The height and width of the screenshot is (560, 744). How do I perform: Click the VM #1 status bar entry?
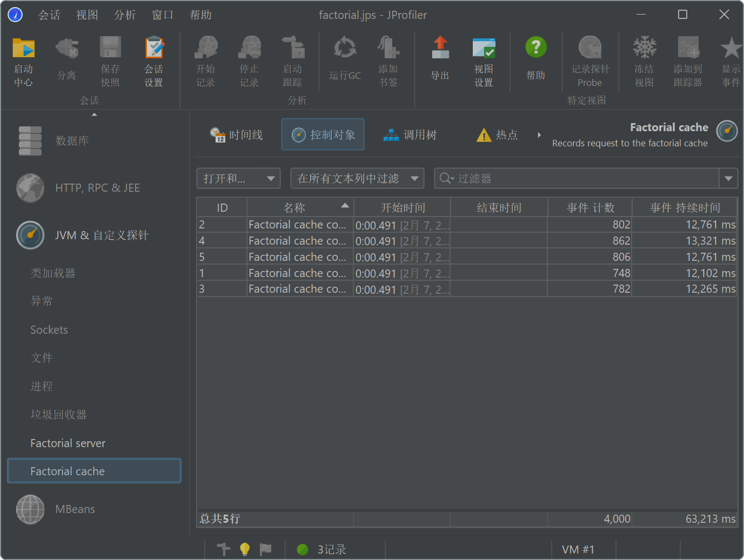(x=578, y=550)
